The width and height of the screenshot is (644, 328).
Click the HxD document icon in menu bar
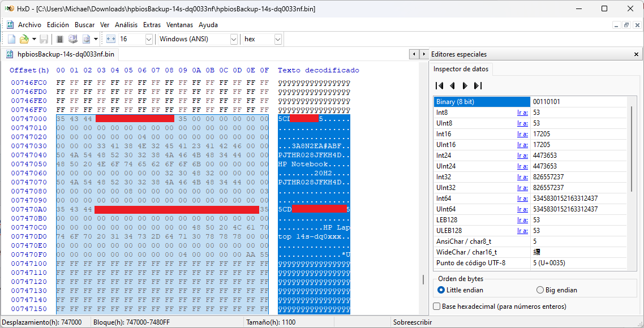coord(10,25)
